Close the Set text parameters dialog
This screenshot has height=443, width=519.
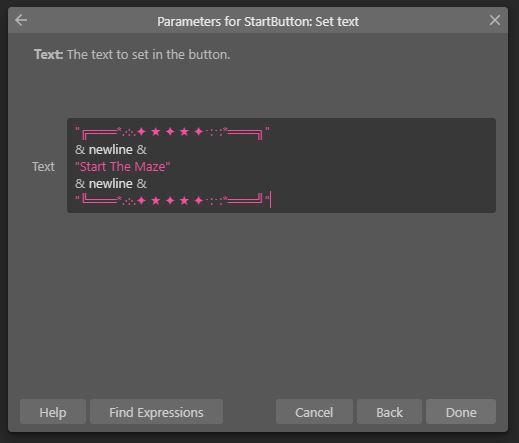(x=495, y=20)
